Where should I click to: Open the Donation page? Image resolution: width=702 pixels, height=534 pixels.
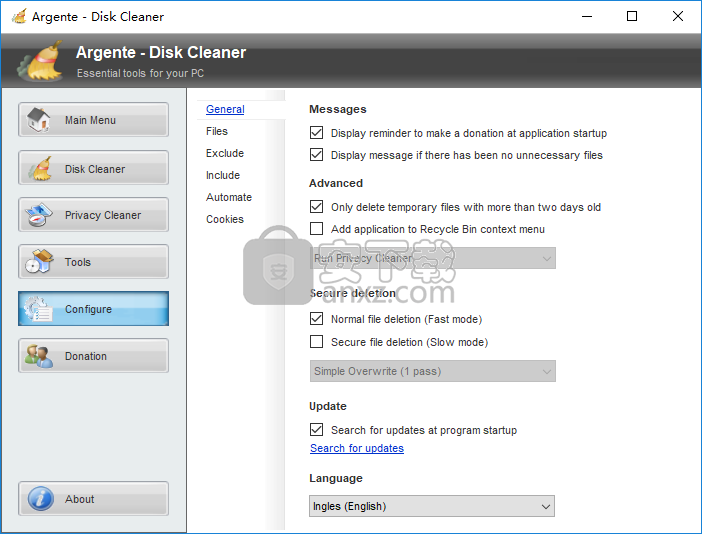[94, 355]
